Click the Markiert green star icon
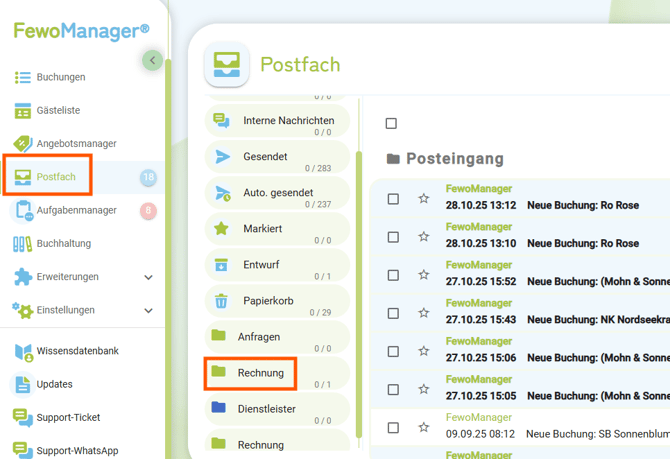The height and width of the screenshot is (459, 670). pyautogui.click(x=221, y=229)
